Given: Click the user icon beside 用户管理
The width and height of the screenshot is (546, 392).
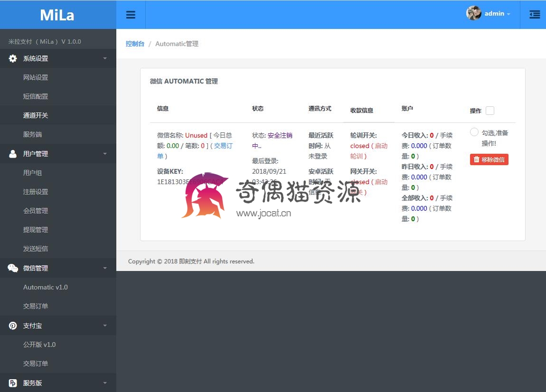Looking at the screenshot, I should [x=13, y=154].
